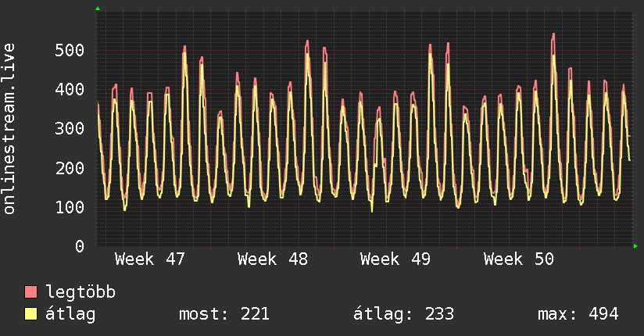Click the 'átlag: 233' statistic value
This screenshot has width=644, height=336.
coord(404,314)
